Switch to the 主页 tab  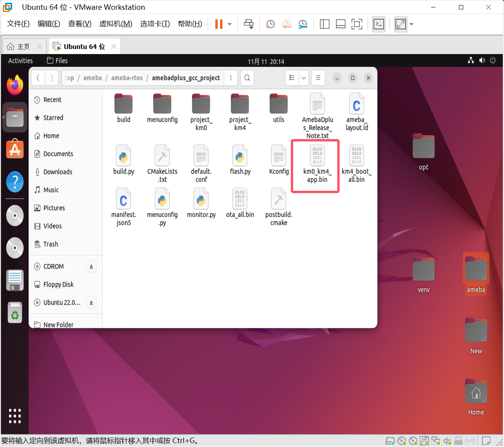click(24, 47)
